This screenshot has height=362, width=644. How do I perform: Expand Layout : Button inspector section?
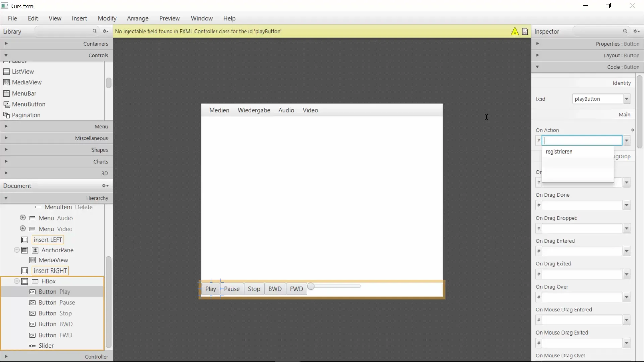[537, 55]
